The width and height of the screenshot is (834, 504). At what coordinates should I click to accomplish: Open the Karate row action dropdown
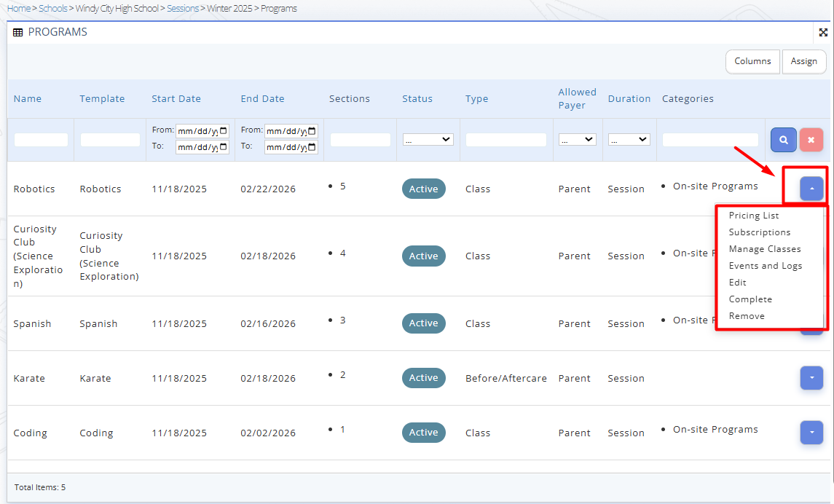point(811,378)
